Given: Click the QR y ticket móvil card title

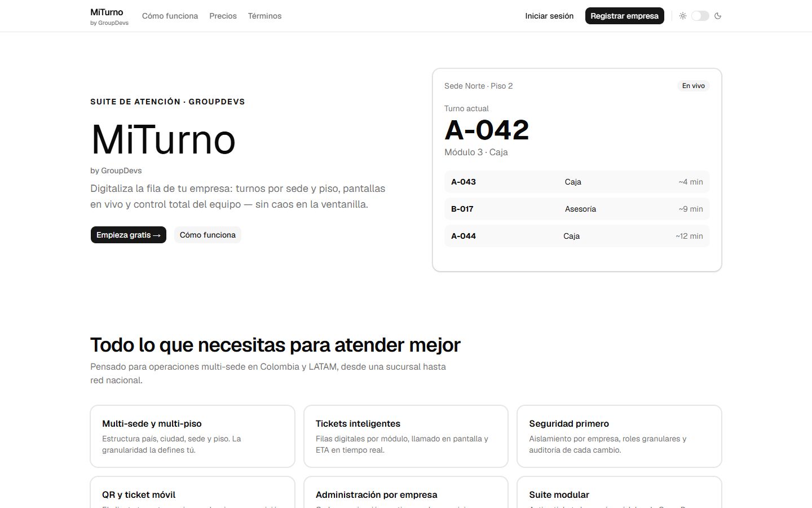Looking at the screenshot, I should coord(139,494).
